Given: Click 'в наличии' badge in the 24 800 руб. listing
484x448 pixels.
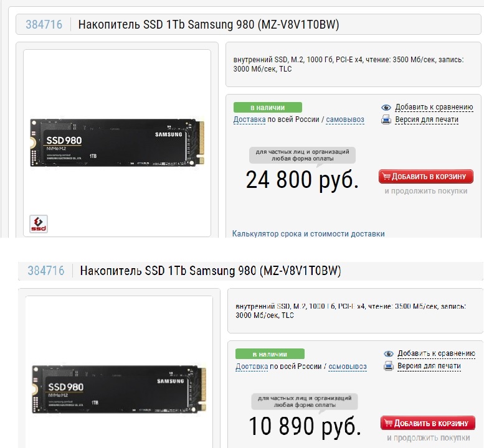Looking at the screenshot, I should [268, 108].
